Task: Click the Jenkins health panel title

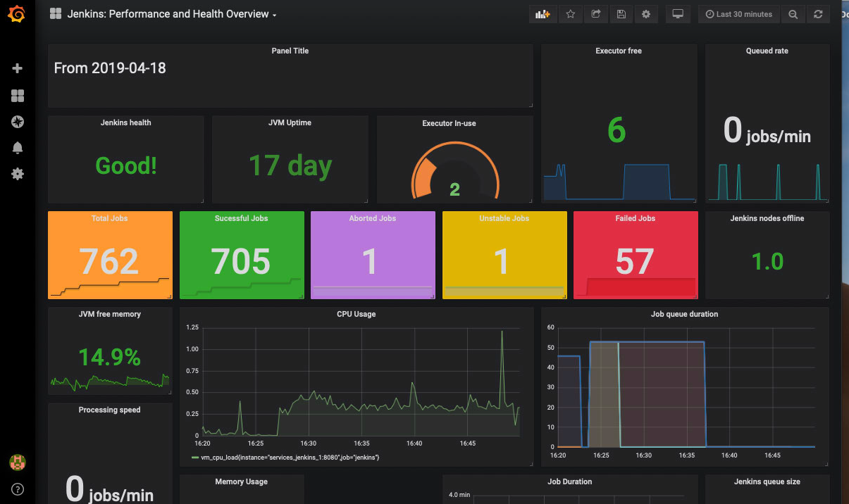Action: point(126,122)
